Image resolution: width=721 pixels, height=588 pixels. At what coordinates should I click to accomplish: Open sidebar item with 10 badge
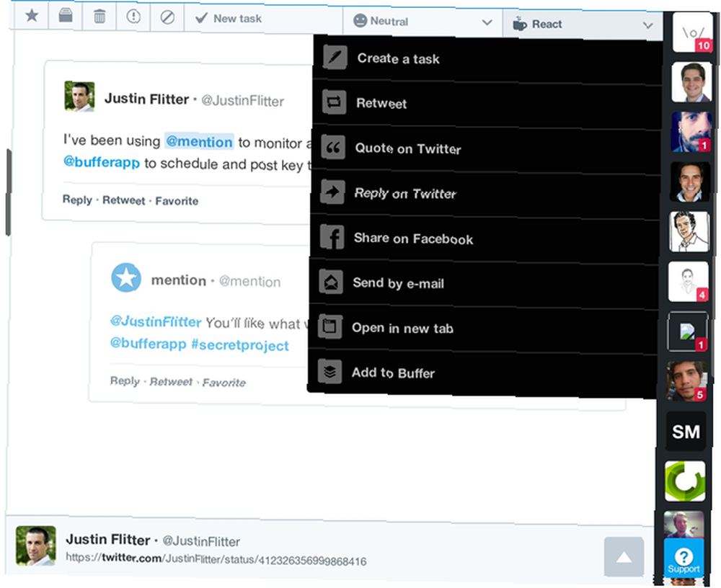click(692, 32)
